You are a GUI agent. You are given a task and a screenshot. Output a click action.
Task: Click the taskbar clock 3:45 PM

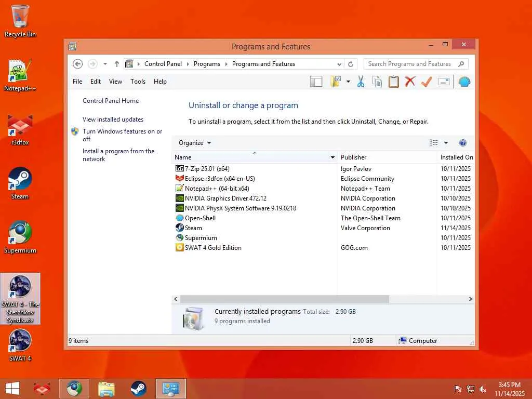[x=509, y=385]
